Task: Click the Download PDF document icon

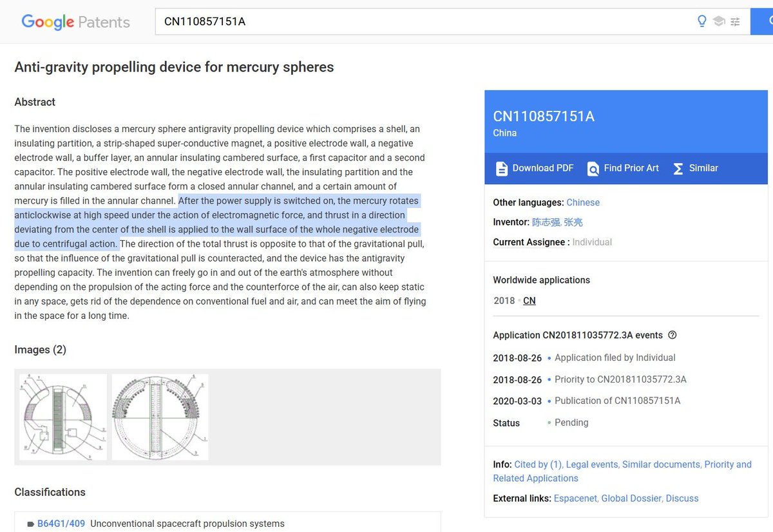Action: pyautogui.click(x=502, y=168)
